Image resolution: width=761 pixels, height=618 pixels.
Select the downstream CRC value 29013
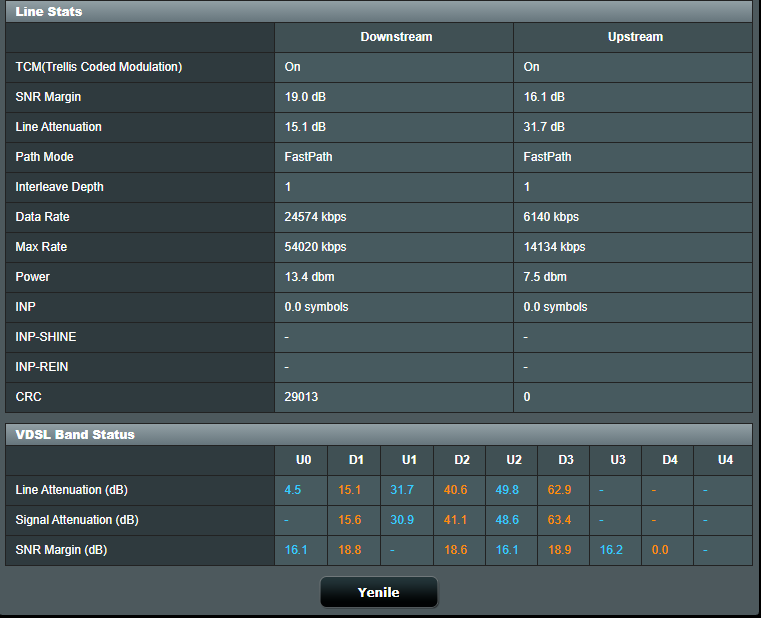coord(301,397)
